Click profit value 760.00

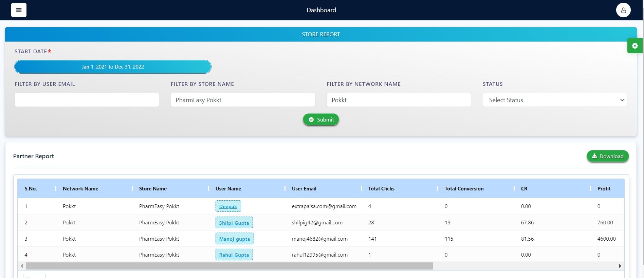[x=605, y=223]
